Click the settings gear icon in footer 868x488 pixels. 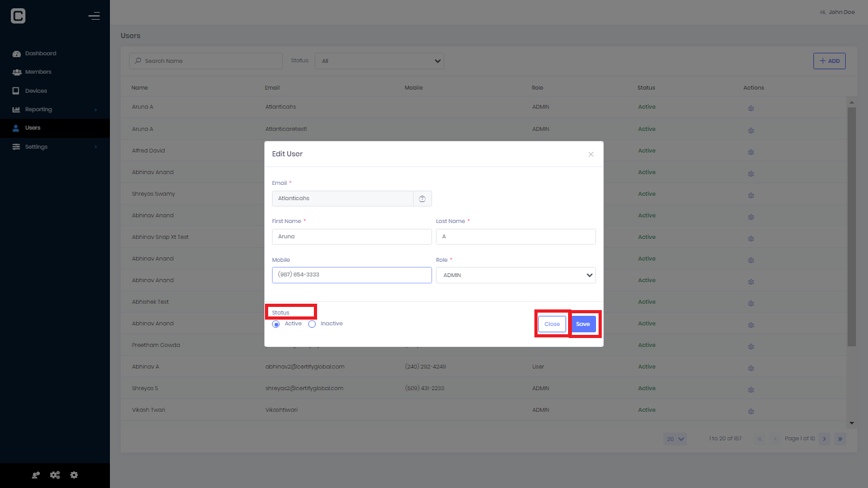[74, 475]
